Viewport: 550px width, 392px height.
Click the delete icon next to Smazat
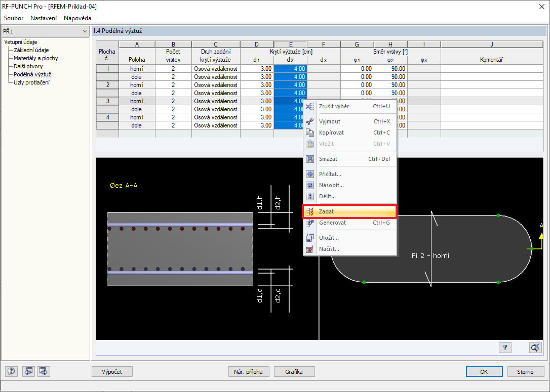click(x=310, y=159)
